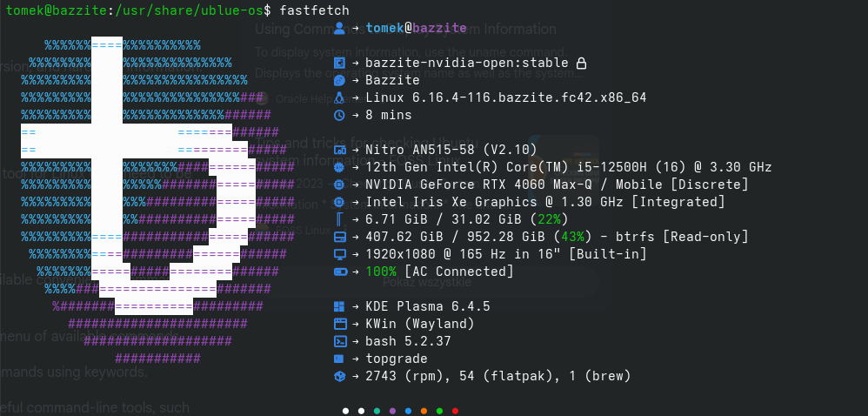The image size is (868, 416).
Task: Click the green color dot in palette row
Action: pos(439,411)
